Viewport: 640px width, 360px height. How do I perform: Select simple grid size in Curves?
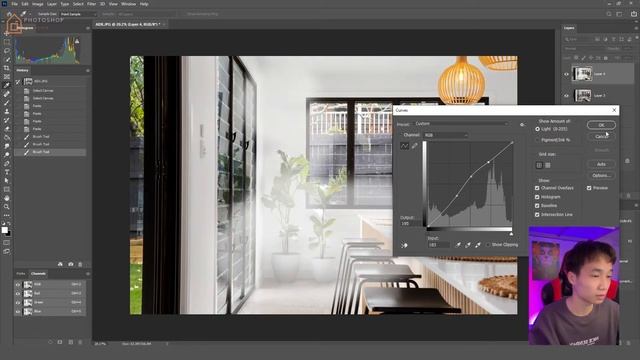tap(539, 165)
